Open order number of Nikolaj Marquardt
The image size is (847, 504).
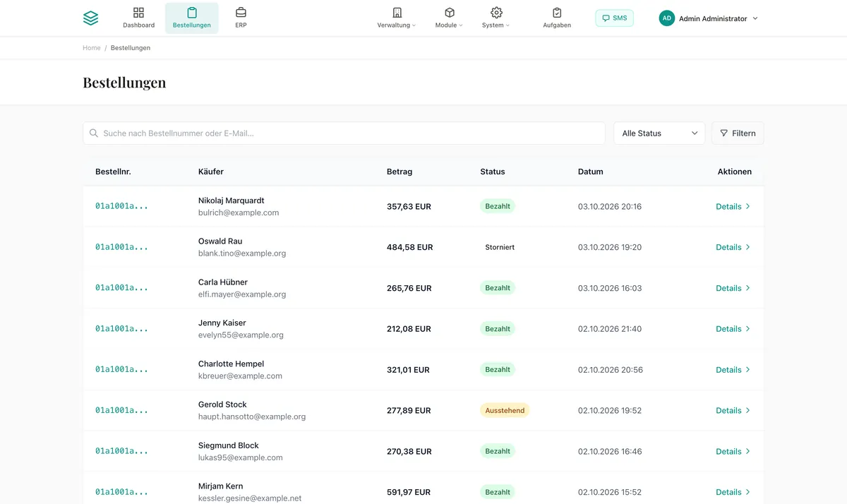[x=122, y=206]
